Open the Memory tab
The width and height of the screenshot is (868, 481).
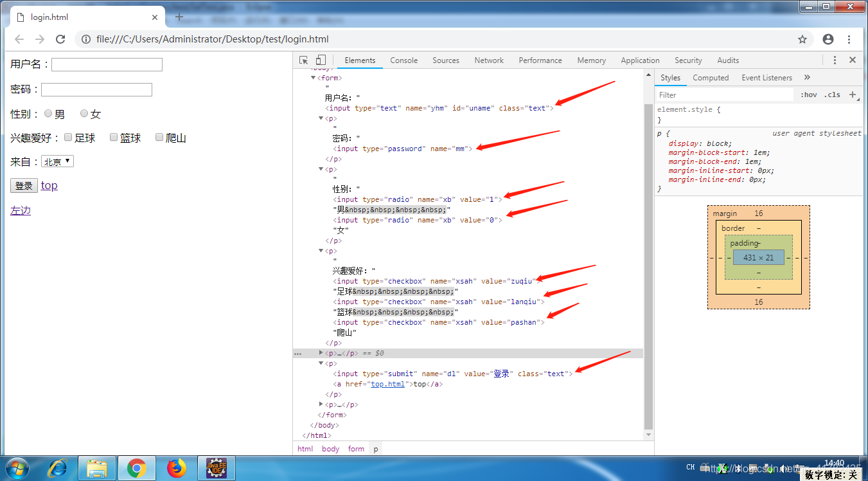[x=592, y=60]
